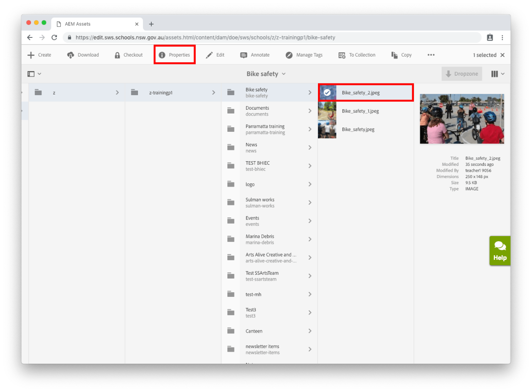Screen dimensions: 532x392
Task: Open the test-mh folder name
Action: [253, 294]
